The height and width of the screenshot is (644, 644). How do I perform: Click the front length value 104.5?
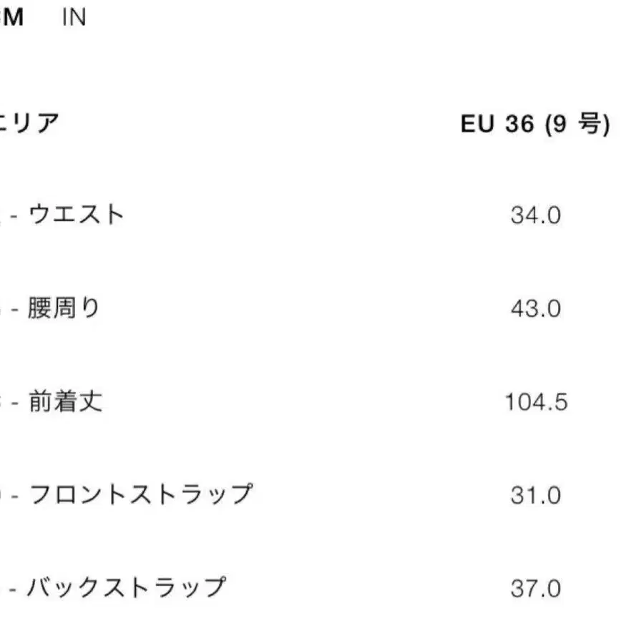click(x=536, y=401)
